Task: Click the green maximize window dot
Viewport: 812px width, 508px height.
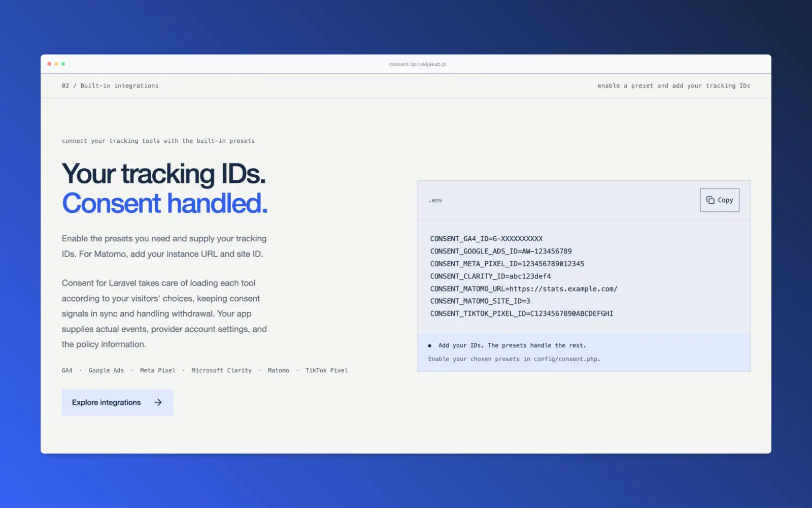Action: 63,64
